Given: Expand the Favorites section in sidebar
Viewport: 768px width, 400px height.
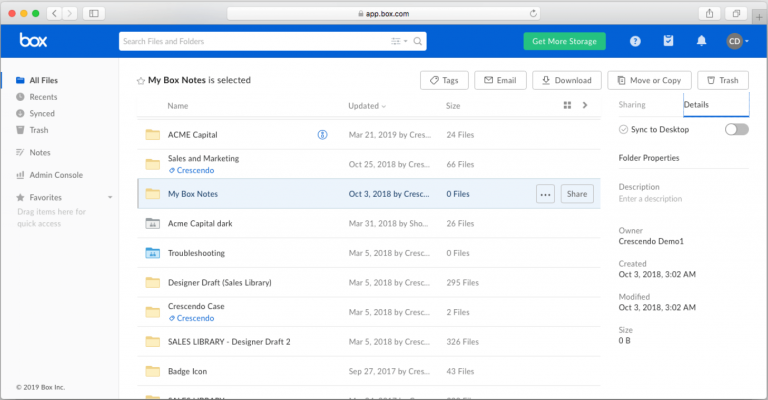Looking at the screenshot, I should tap(21, 197).
